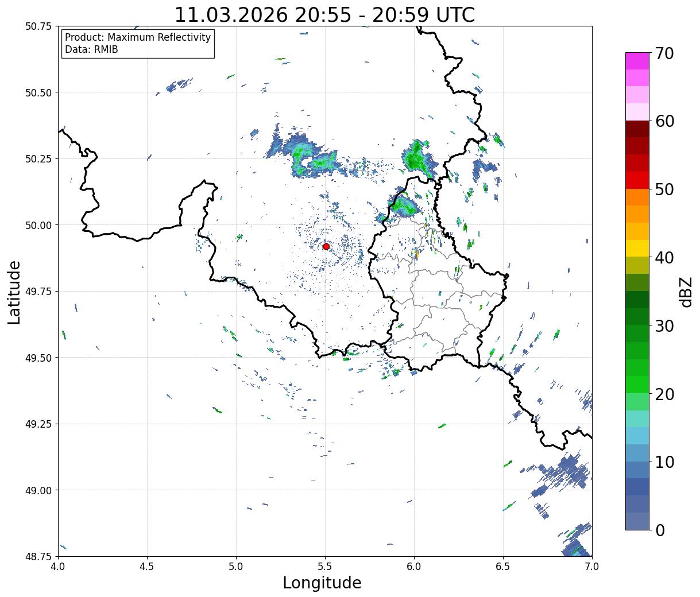This screenshot has height=597, width=700.
Task: Click the longitude tick label 4.5
Action: click(147, 566)
